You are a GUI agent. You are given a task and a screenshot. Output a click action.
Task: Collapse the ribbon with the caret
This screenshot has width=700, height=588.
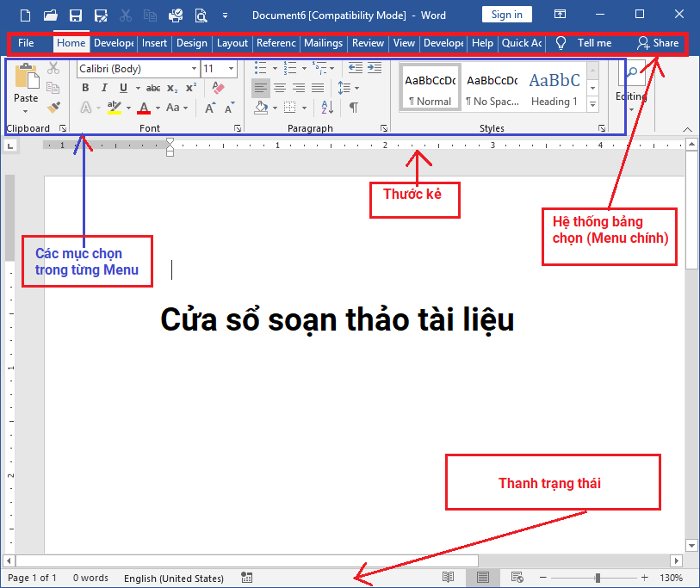coord(687,129)
